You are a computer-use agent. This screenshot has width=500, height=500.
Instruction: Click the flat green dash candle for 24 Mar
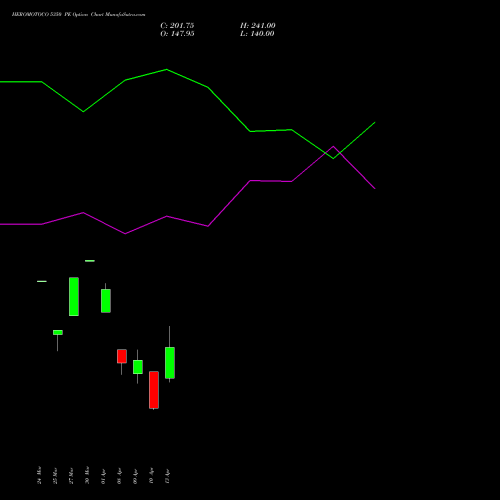click(x=42, y=281)
